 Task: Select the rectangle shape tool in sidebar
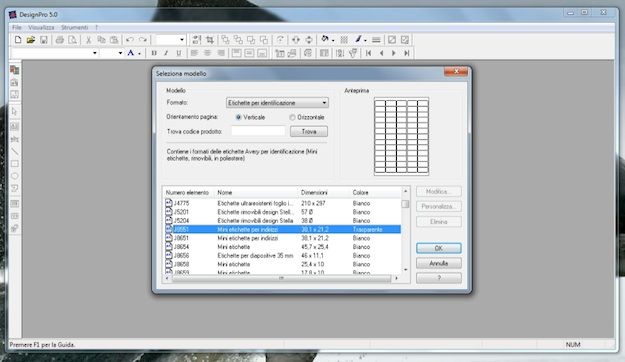pos(15,164)
